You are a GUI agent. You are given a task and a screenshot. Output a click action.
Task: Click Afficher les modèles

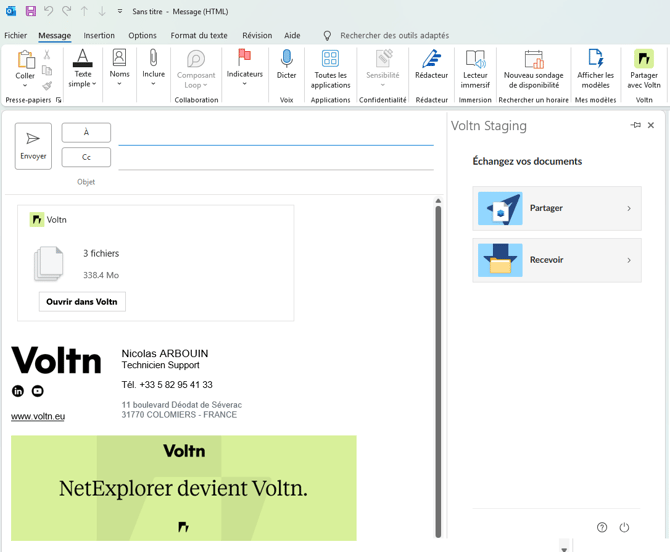point(595,69)
